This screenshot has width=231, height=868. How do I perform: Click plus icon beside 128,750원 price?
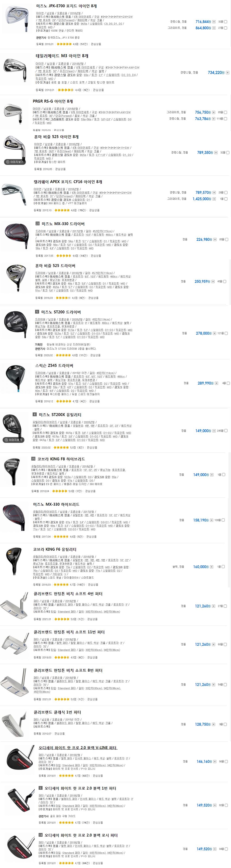[x=213, y=724]
